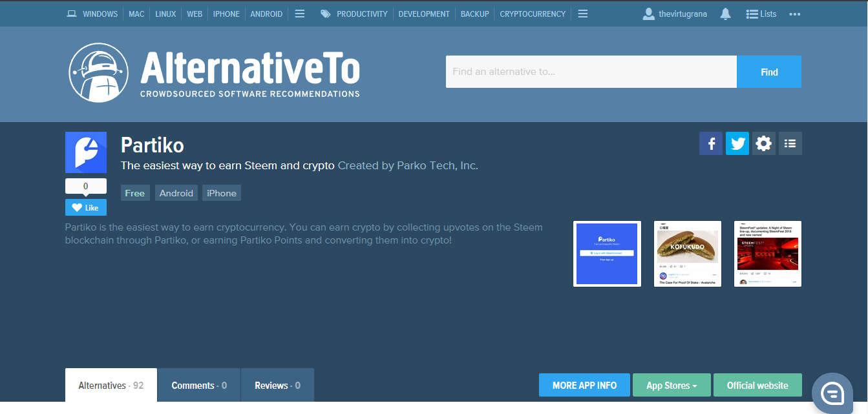Open the App Stores dropdown

pos(672,386)
